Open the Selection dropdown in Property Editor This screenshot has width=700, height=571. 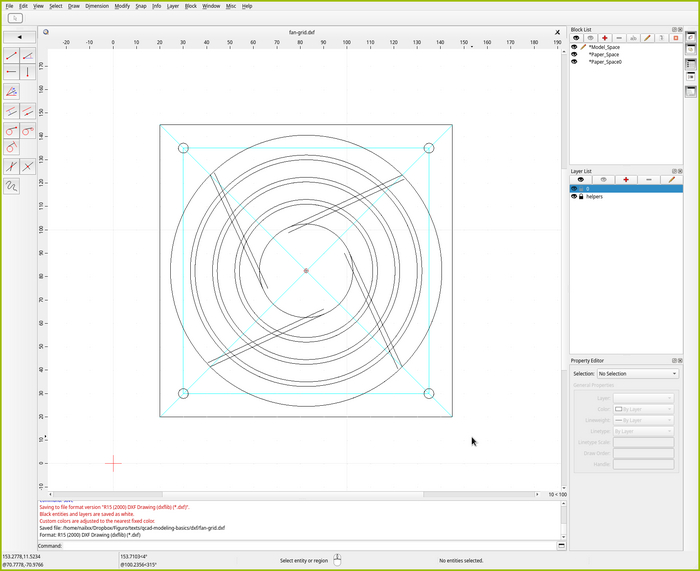coord(637,373)
